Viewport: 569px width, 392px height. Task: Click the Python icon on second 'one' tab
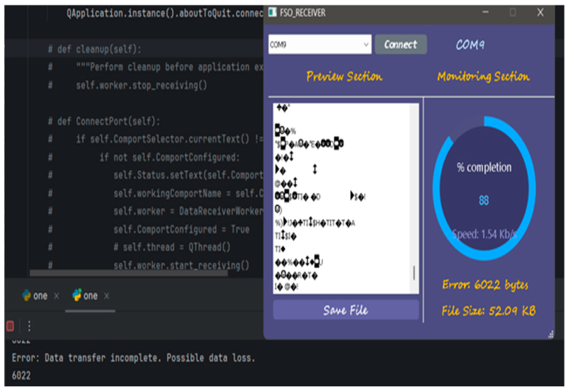coord(77,295)
